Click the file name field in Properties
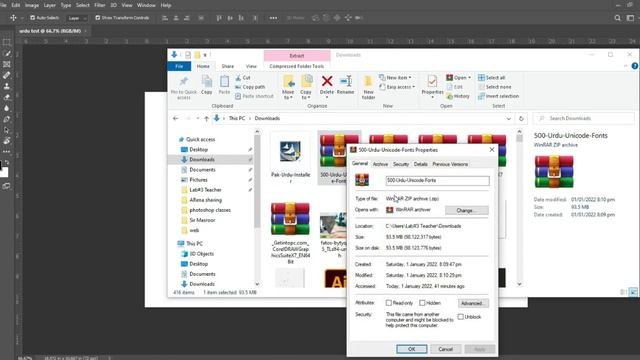The width and height of the screenshot is (640, 360). point(438,180)
